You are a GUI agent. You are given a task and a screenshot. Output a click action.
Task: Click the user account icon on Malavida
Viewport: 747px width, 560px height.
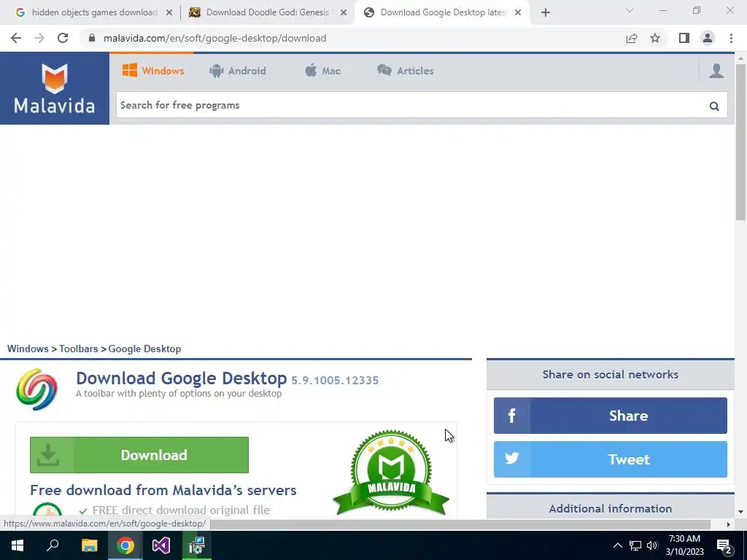716,71
